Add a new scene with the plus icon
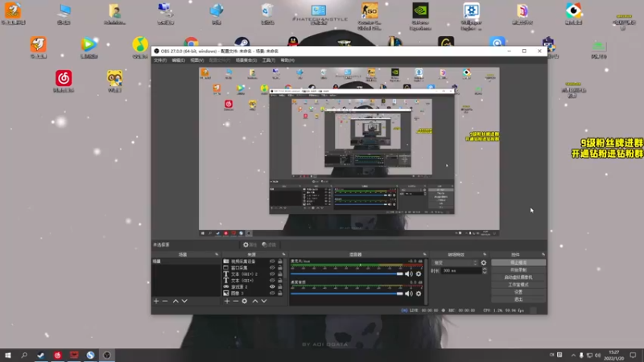 (156, 301)
